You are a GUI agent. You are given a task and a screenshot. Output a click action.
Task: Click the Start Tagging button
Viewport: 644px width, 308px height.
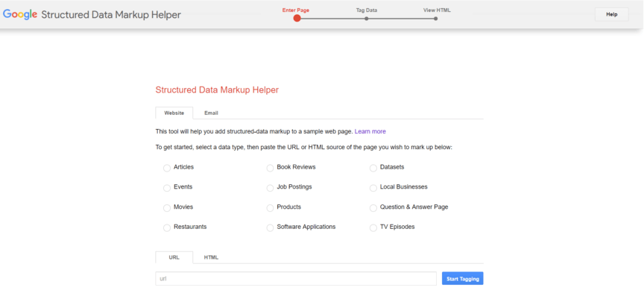[x=462, y=278]
